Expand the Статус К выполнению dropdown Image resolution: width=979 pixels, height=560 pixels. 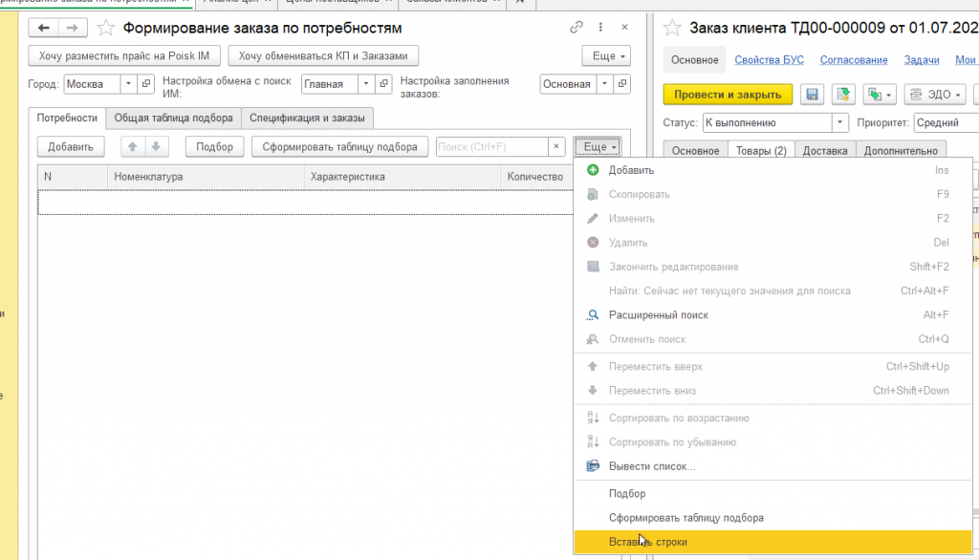pos(839,122)
